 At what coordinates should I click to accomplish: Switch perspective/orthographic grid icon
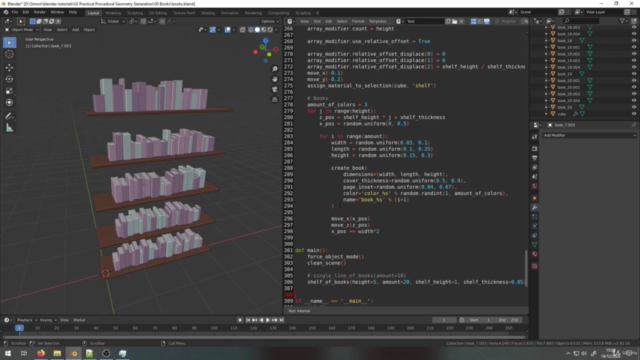coord(275,100)
